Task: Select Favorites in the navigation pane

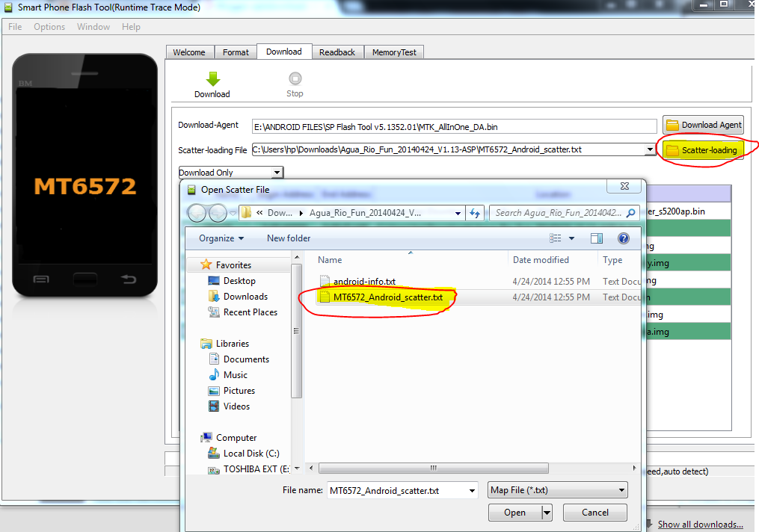Action: [233, 265]
